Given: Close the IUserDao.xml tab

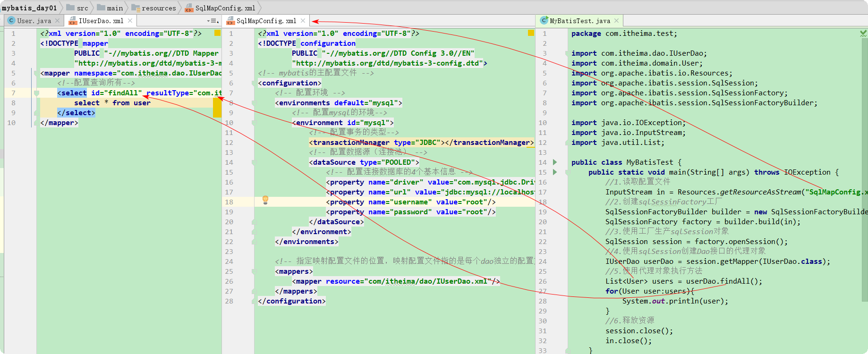Looking at the screenshot, I should [x=130, y=21].
